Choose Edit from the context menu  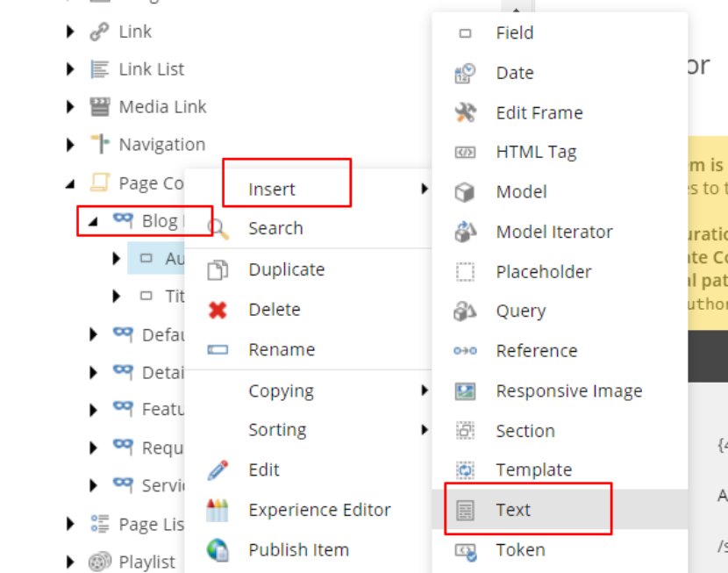click(308, 470)
